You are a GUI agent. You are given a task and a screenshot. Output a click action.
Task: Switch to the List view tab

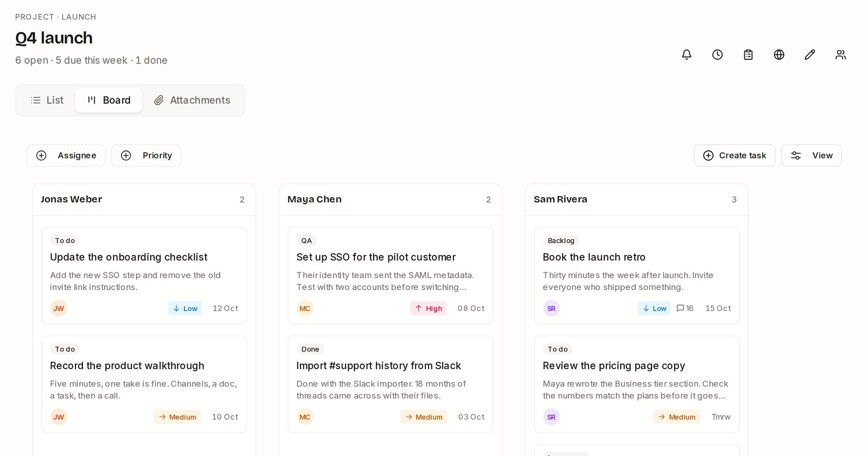47,100
